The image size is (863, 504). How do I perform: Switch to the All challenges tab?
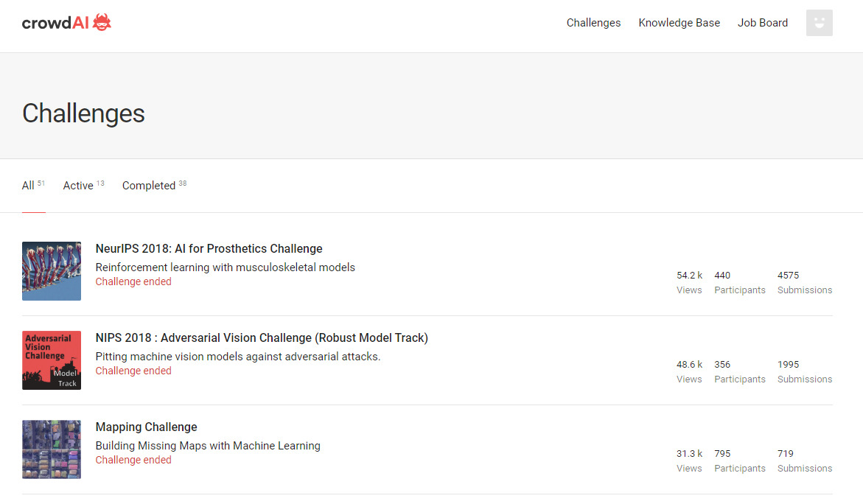tap(29, 186)
